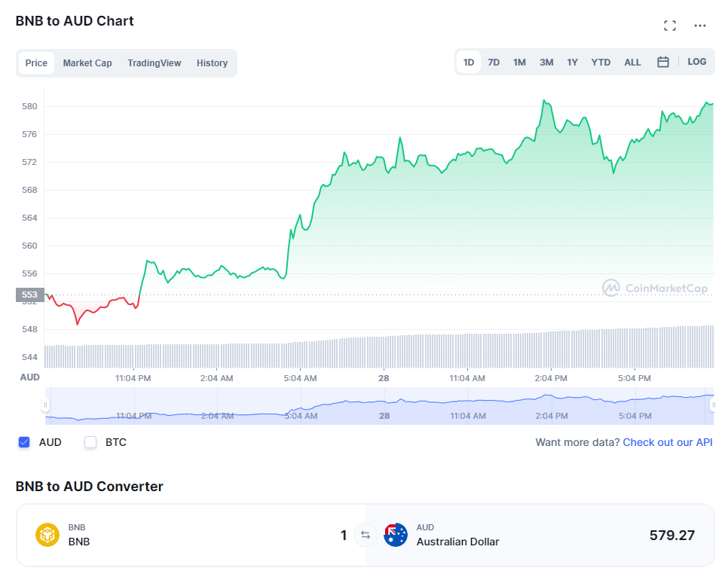
Task: Click the AUD axis unit label
Action: click(x=29, y=377)
